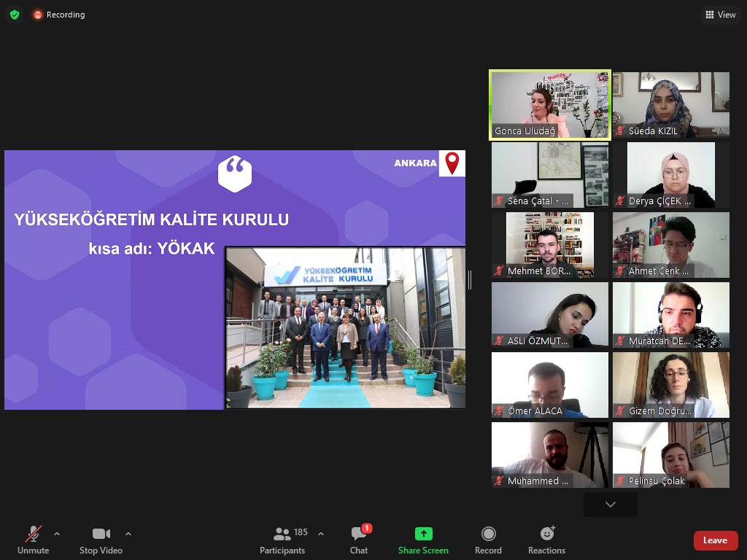This screenshot has height=560, width=747.
Task: Click muted mic icon on Muratcan DE
Action: [620, 341]
